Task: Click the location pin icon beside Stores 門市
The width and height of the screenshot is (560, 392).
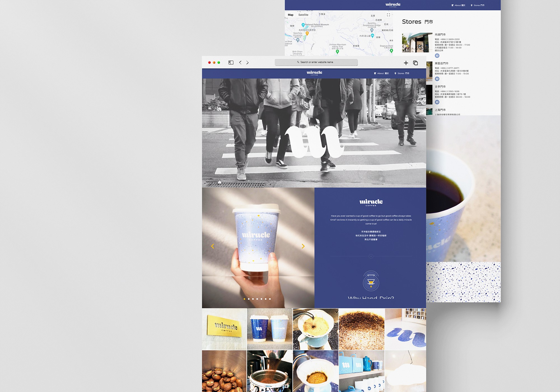Action: 395,73
